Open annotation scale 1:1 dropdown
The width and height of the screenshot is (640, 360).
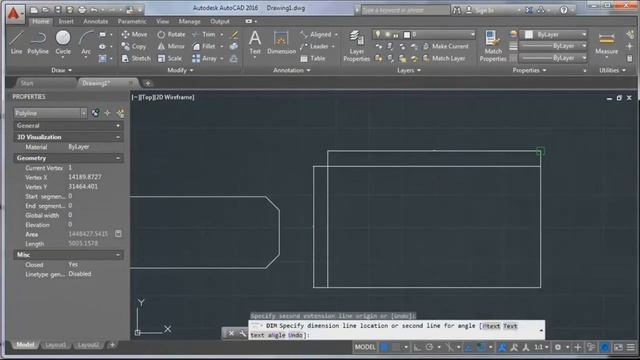(x=541, y=347)
